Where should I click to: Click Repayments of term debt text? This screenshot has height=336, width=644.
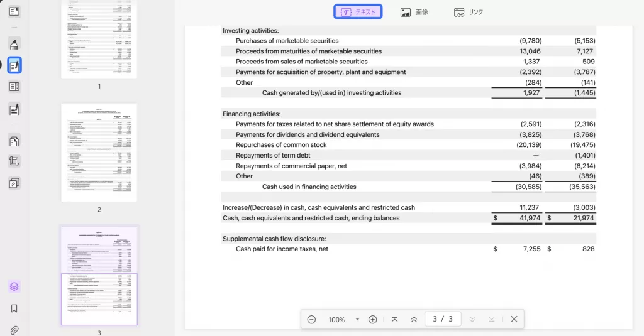tap(273, 156)
